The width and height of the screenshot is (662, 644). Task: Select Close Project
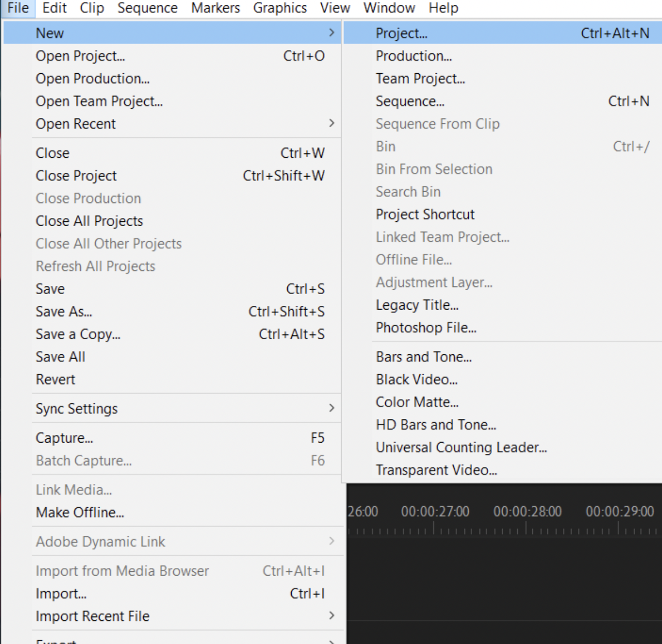(172, 176)
